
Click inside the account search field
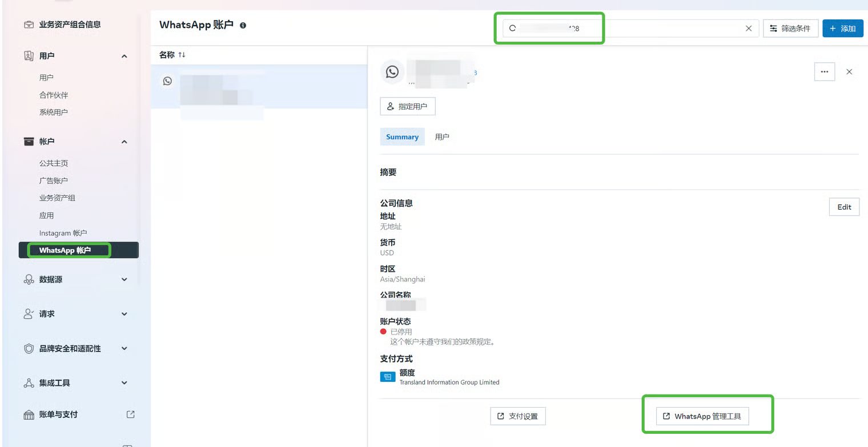(x=657, y=29)
